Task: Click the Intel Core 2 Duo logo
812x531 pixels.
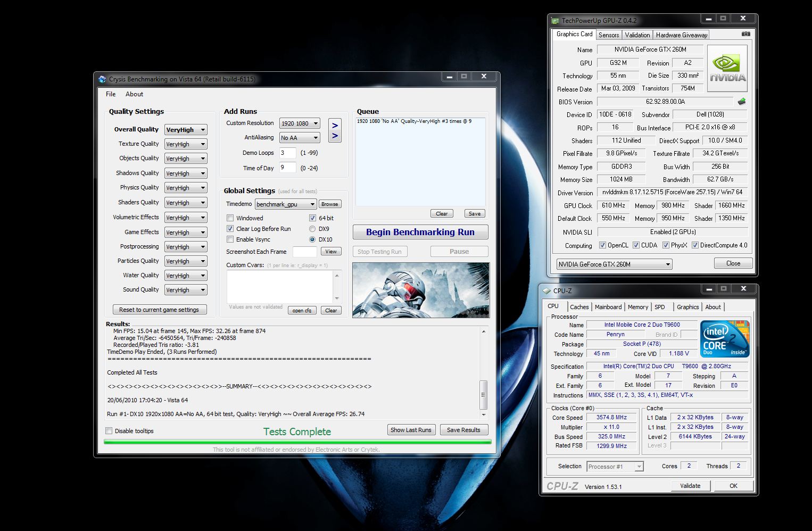Action: pyautogui.click(x=724, y=339)
